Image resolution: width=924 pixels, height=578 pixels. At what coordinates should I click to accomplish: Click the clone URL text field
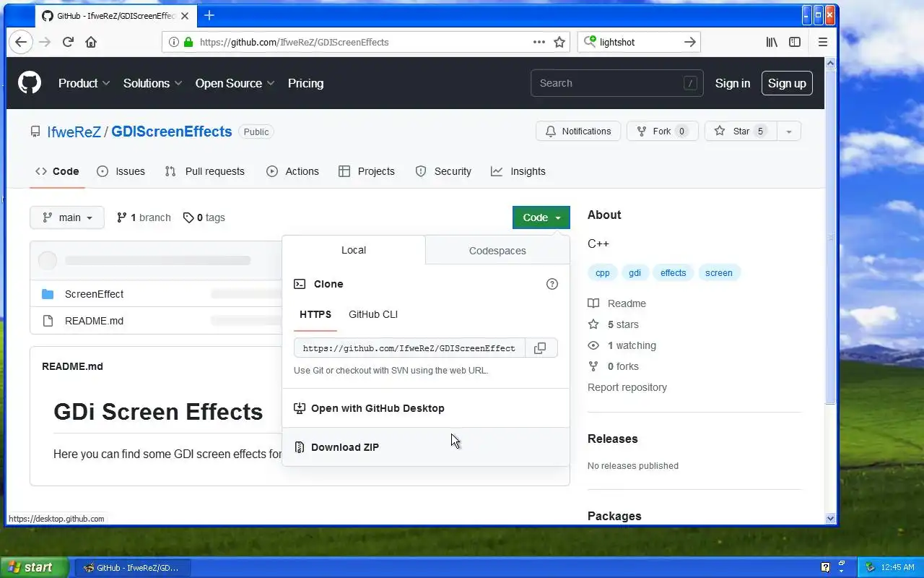(409, 348)
